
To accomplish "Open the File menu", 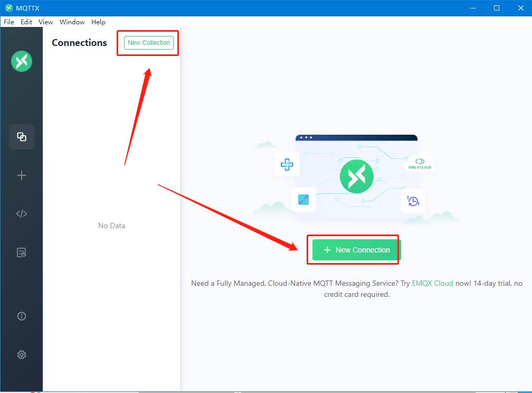I will tap(9, 22).
